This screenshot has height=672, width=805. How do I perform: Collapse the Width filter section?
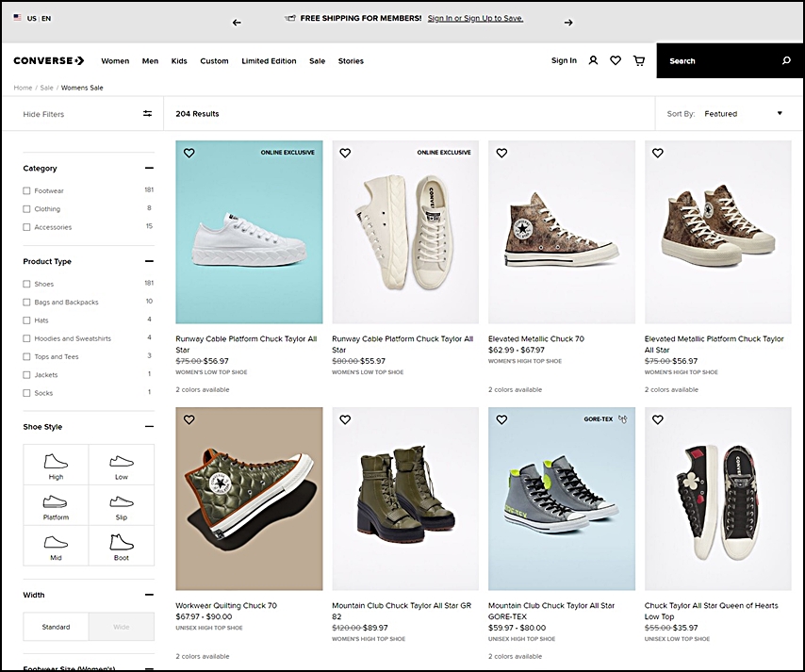(149, 595)
